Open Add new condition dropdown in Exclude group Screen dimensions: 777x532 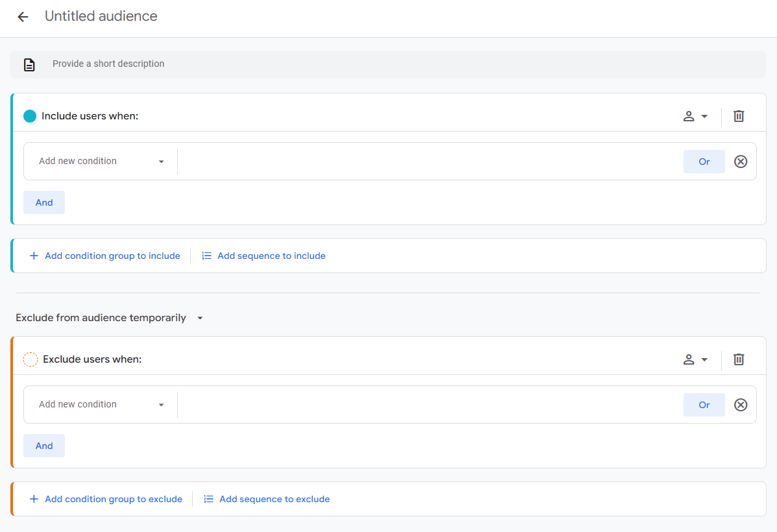coord(101,405)
